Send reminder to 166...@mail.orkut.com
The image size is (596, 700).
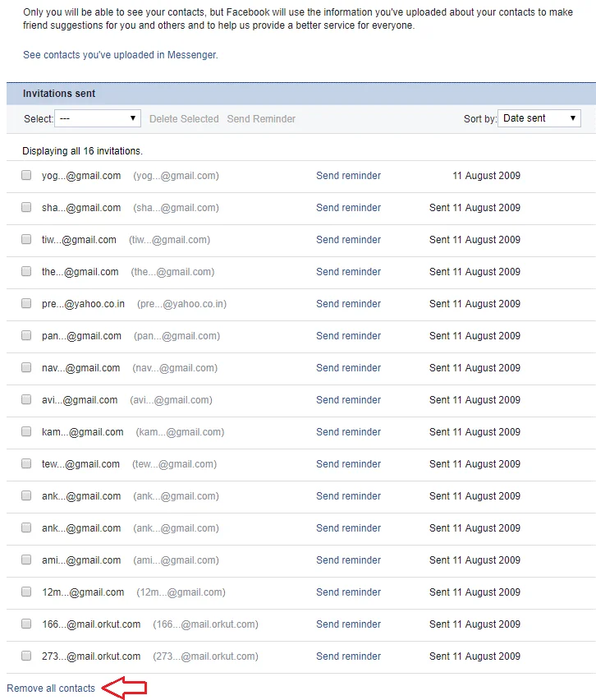click(348, 624)
